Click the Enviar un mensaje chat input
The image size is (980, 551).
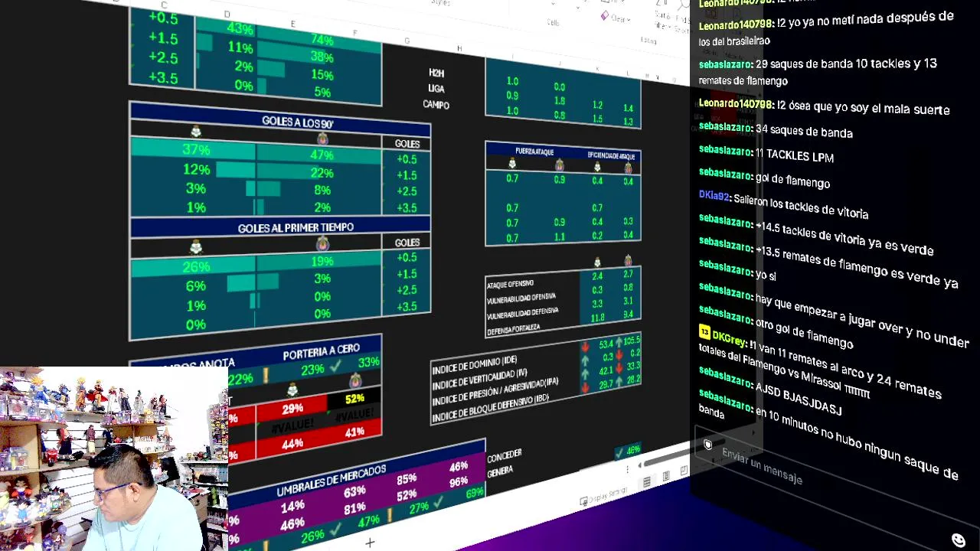click(x=762, y=466)
